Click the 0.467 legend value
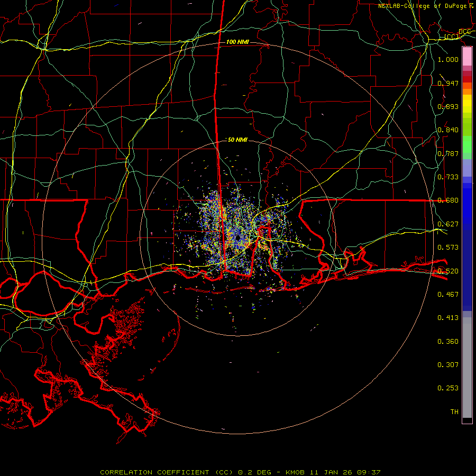The height and width of the screenshot is (476, 476). pos(448,295)
